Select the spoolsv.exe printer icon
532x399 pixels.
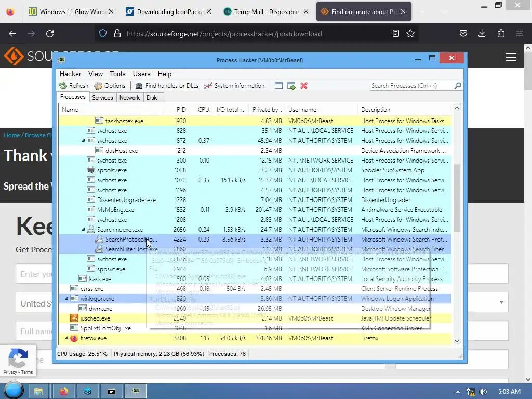(90, 170)
